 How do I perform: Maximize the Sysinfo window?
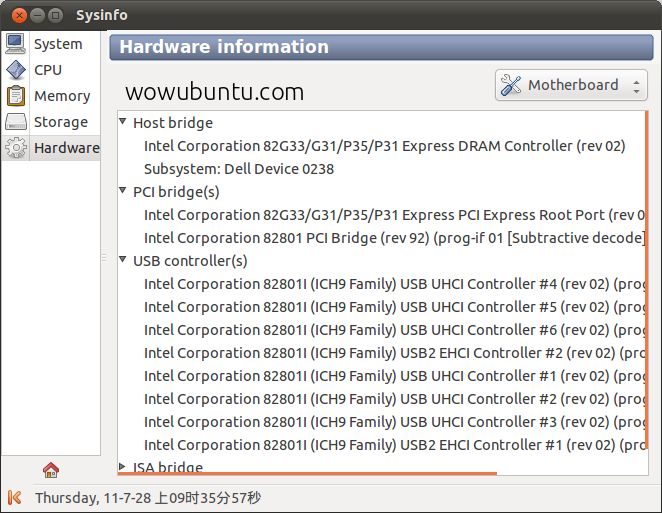[55, 16]
